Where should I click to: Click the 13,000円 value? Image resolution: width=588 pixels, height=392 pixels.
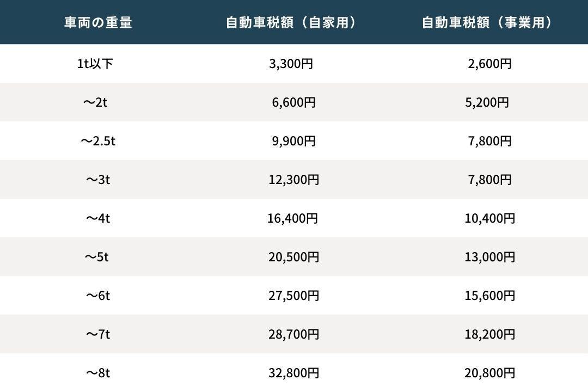[x=490, y=256]
